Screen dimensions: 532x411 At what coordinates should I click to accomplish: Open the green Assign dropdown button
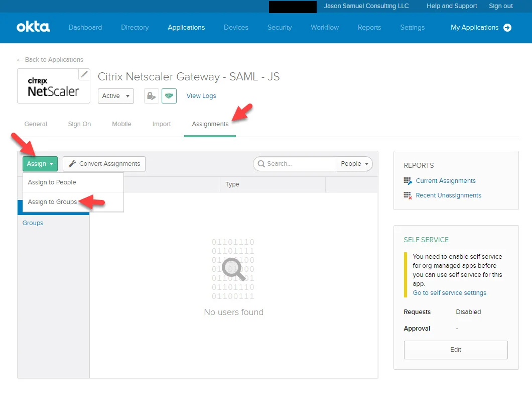pos(40,164)
